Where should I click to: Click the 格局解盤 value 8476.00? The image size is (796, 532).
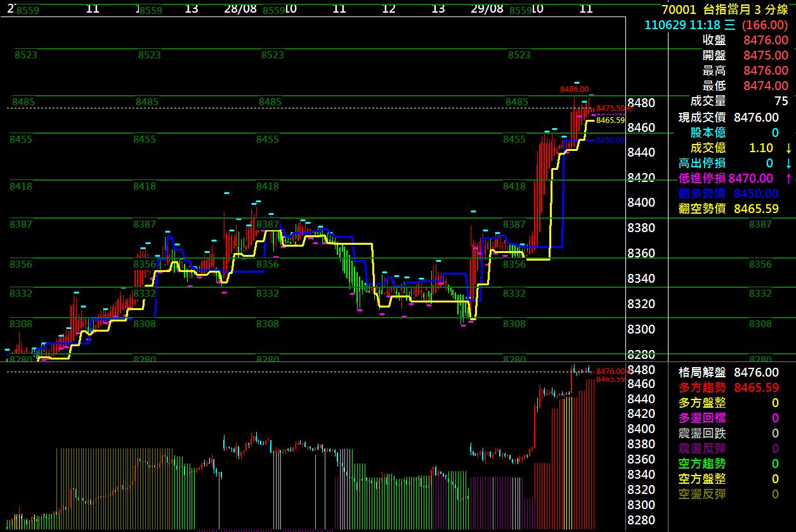pos(756,372)
